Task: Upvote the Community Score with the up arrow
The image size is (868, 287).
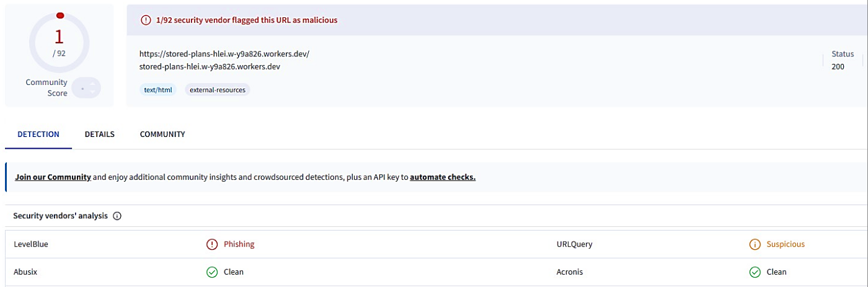Action: click(x=92, y=84)
